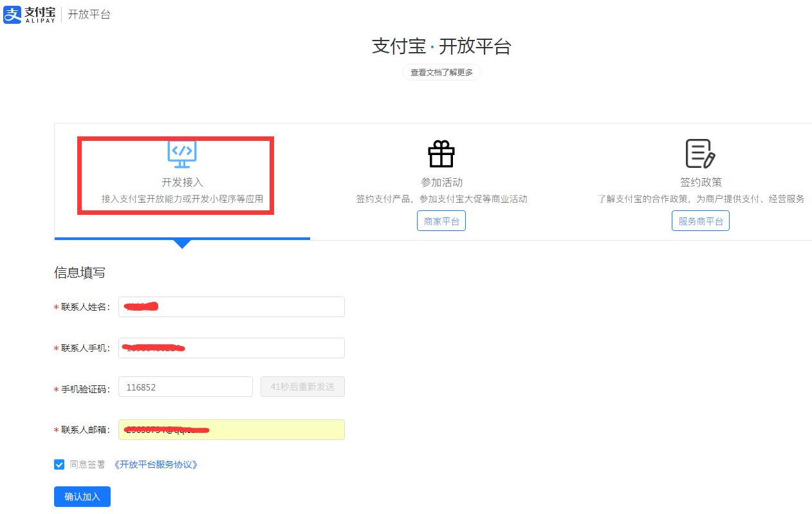Switch to the 参加活动 tab title
The height and width of the screenshot is (514, 812).
441,182
